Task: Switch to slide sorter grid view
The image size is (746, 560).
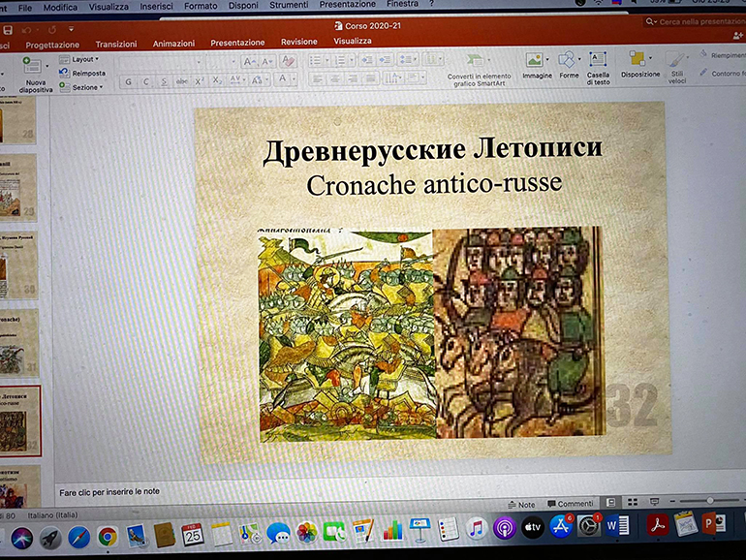Action: tap(633, 503)
